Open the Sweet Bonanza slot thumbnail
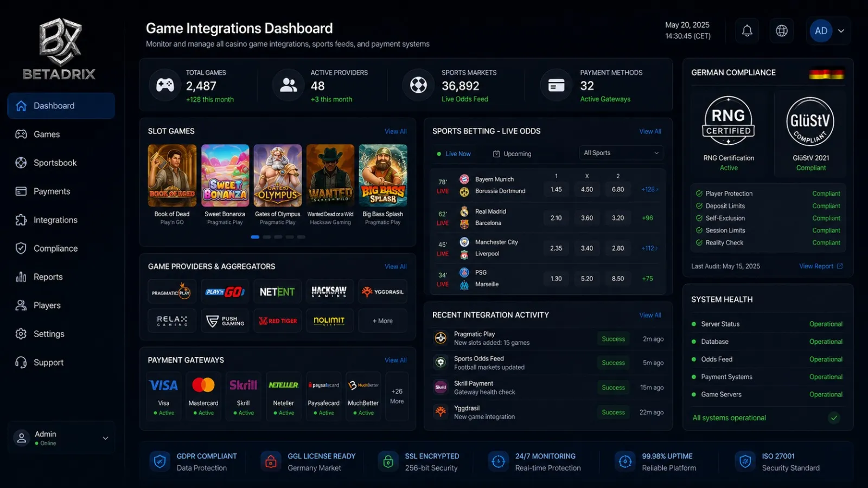Image resolution: width=868 pixels, height=488 pixels. (225, 176)
